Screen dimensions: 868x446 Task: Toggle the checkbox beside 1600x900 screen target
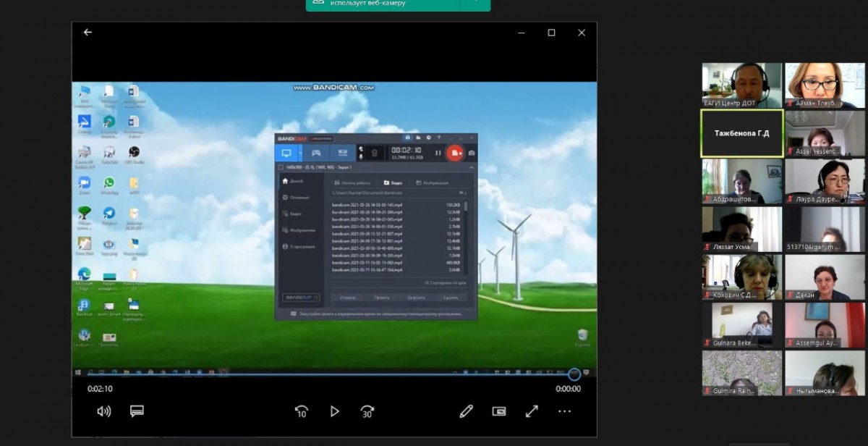click(281, 167)
